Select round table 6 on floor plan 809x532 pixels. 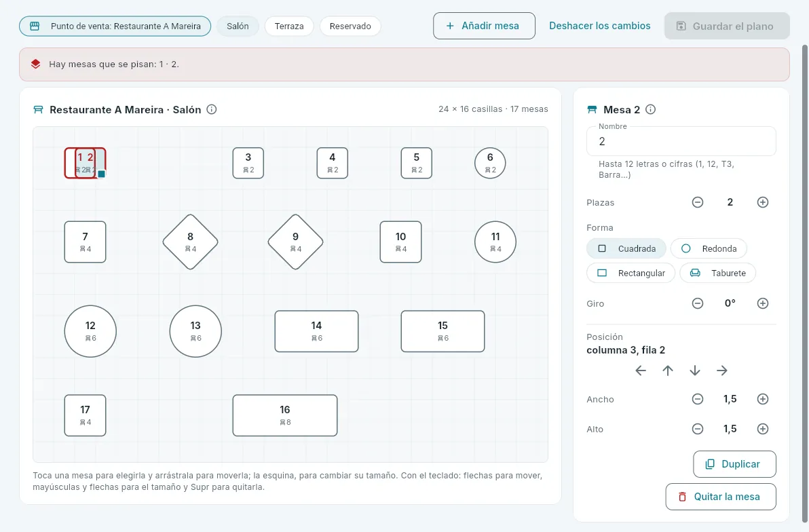(490, 163)
